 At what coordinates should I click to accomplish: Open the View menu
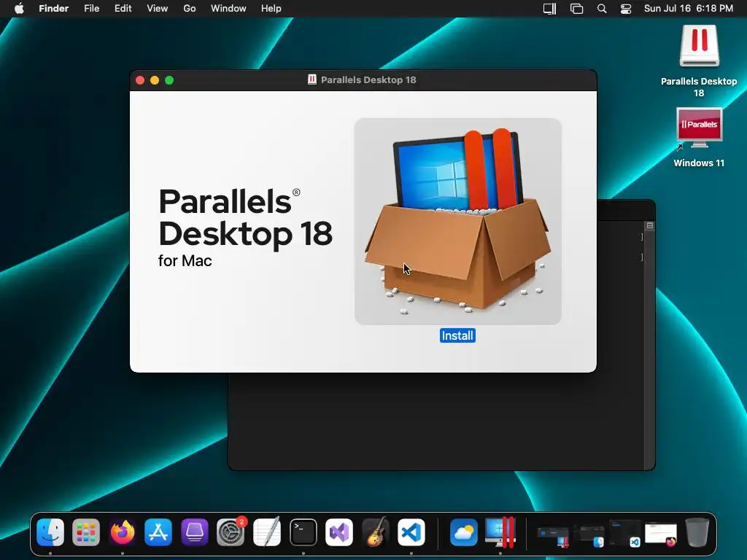pyautogui.click(x=158, y=9)
